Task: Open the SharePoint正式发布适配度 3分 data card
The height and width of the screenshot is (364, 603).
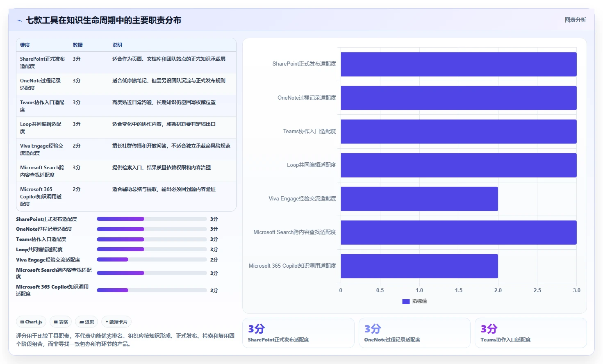Action: [x=298, y=333]
